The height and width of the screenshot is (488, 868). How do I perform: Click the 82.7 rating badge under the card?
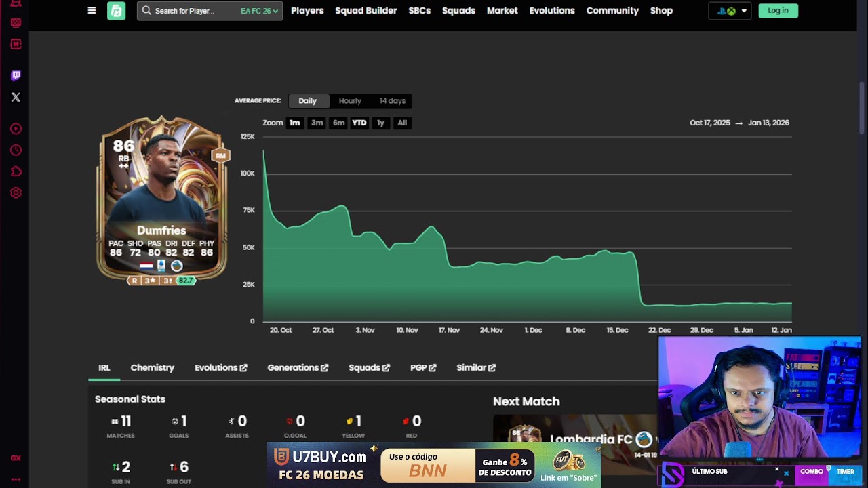(x=186, y=280)
